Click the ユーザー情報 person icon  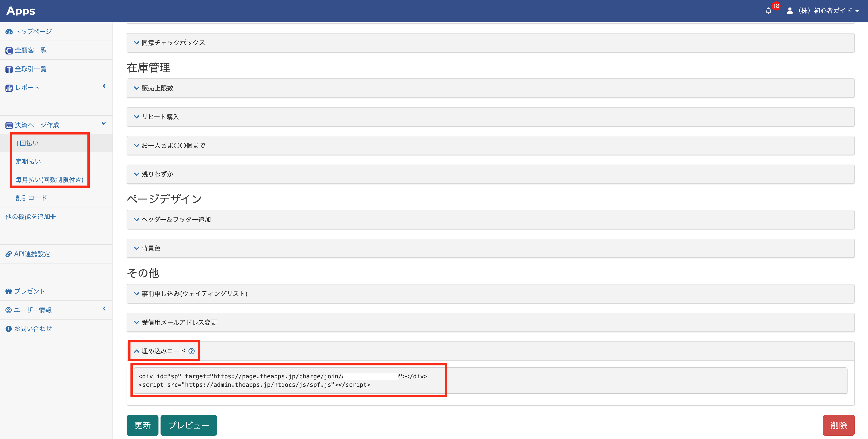tap(9, 310)
